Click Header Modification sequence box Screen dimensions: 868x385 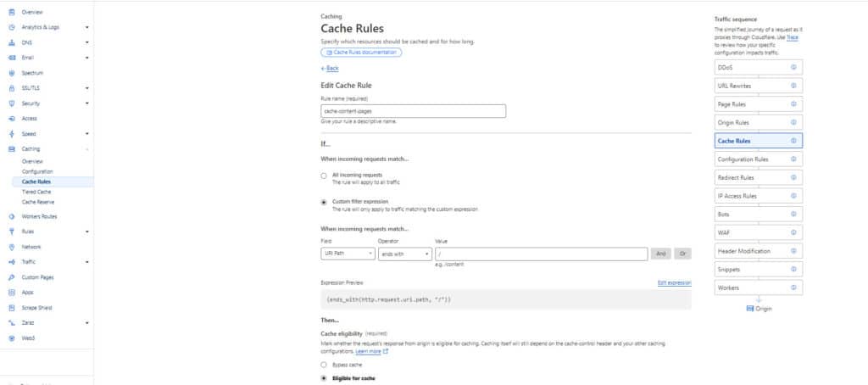[759, 251]
